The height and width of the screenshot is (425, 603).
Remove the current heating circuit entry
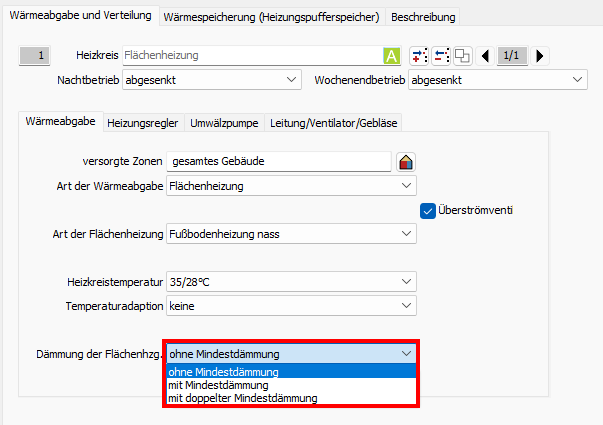click(441, 56)
